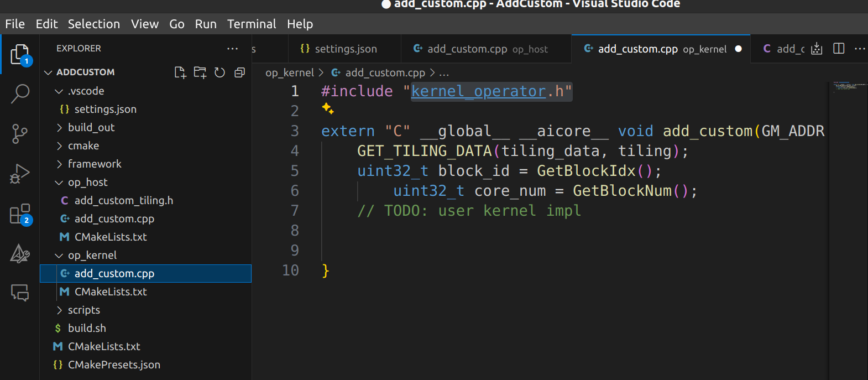Open the File menu
Screen dimensions: 868x380
pyautogui.click(x=15, y=24)
